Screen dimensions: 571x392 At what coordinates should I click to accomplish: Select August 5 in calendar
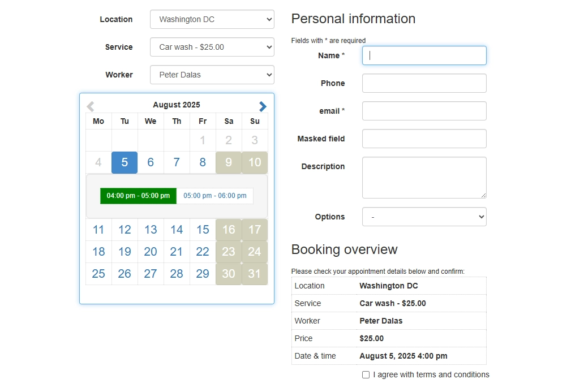coord(124,162)
